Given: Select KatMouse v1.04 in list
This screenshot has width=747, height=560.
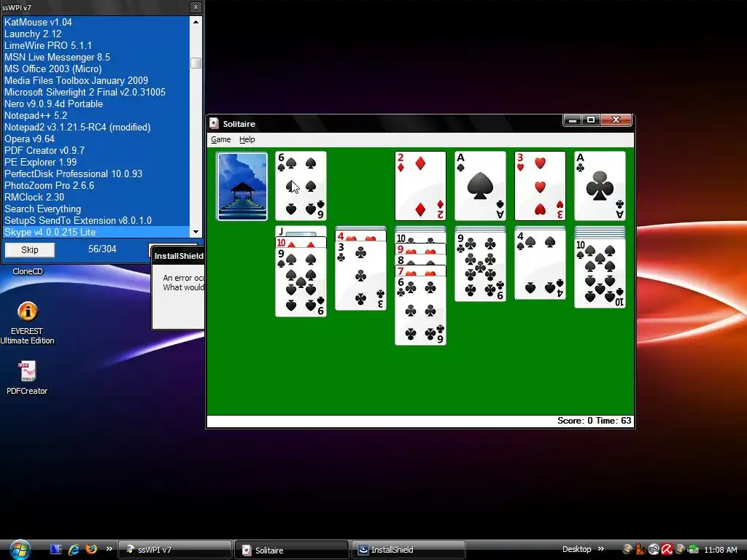Looking at the screenshot, I should [96, 22].
